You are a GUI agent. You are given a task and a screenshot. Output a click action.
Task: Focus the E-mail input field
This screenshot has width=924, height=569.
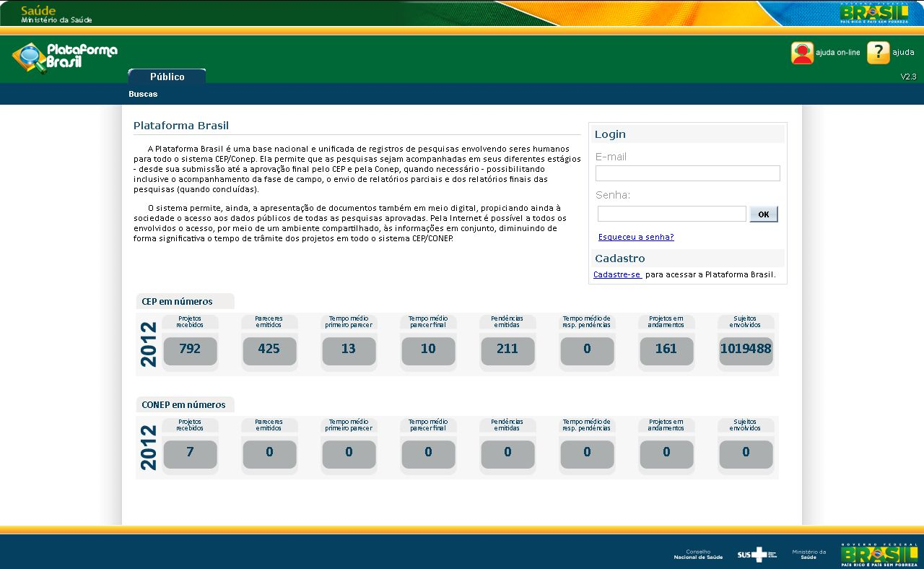tap(688, 173)
